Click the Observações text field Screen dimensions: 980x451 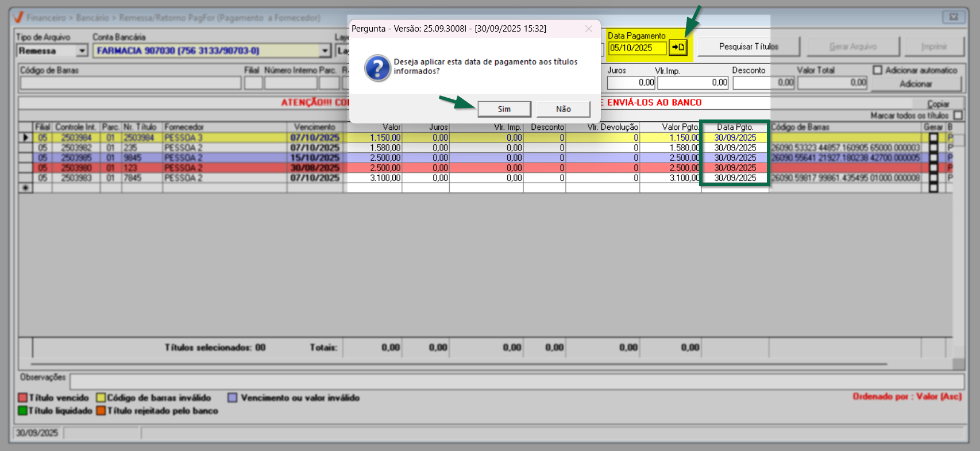pos(516,381)
